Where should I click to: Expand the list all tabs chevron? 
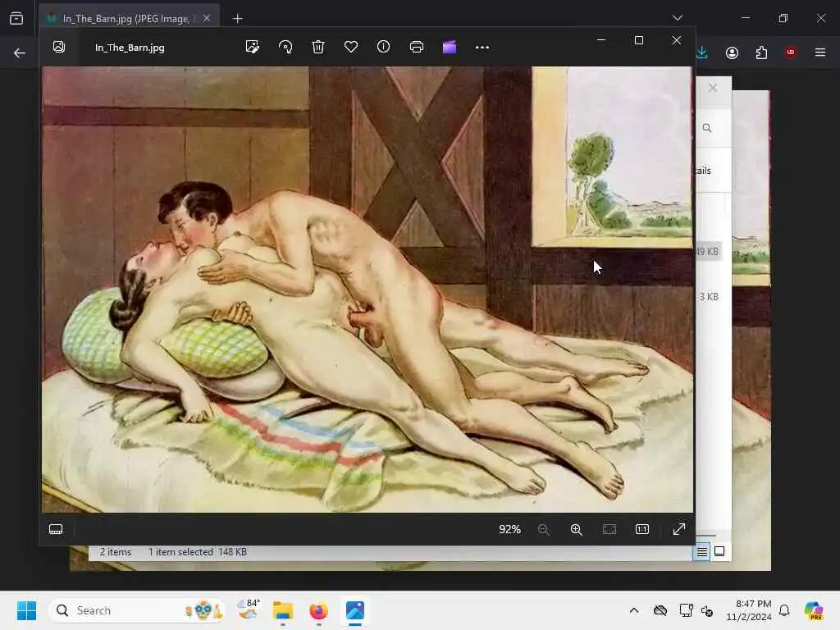click(x=677, y=18)
